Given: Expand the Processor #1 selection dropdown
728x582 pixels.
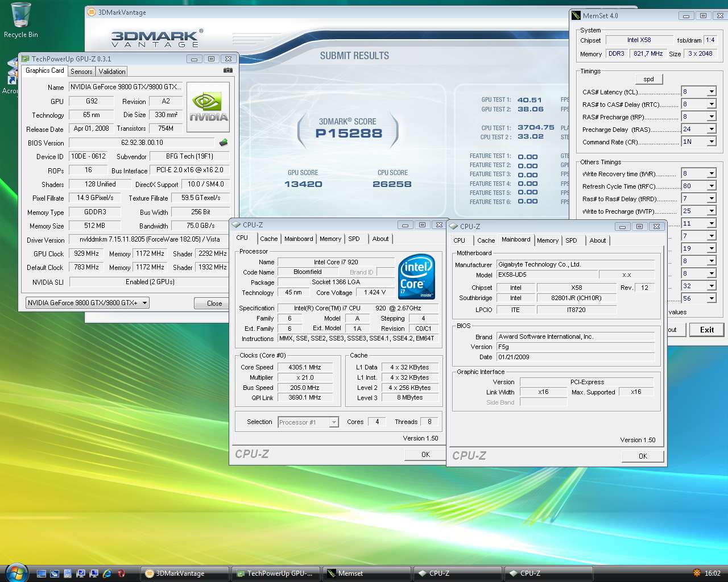Looking at the screenshot, I should (x=334, y=422).
